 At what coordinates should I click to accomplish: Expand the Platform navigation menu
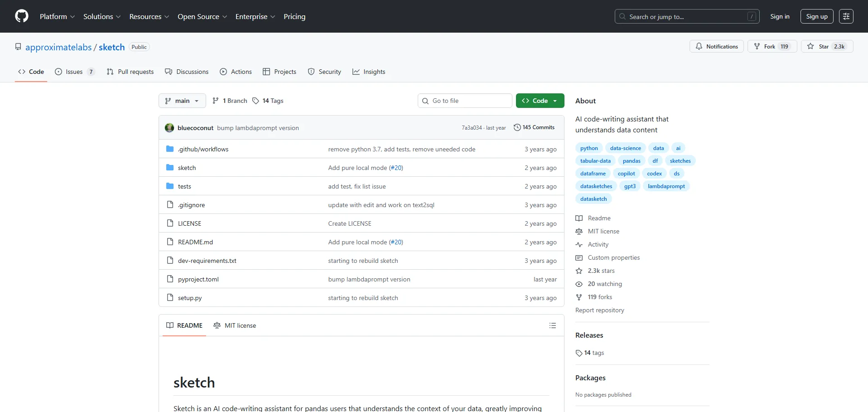pyautogui.click(x=57, y=16)
